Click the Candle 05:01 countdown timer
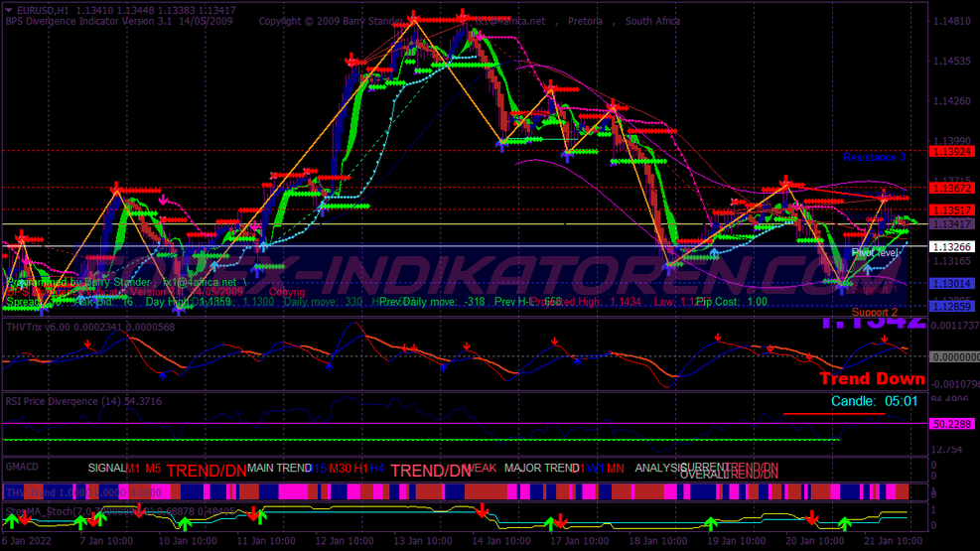Viewport: 980px width, 551px height. (874, 401)
